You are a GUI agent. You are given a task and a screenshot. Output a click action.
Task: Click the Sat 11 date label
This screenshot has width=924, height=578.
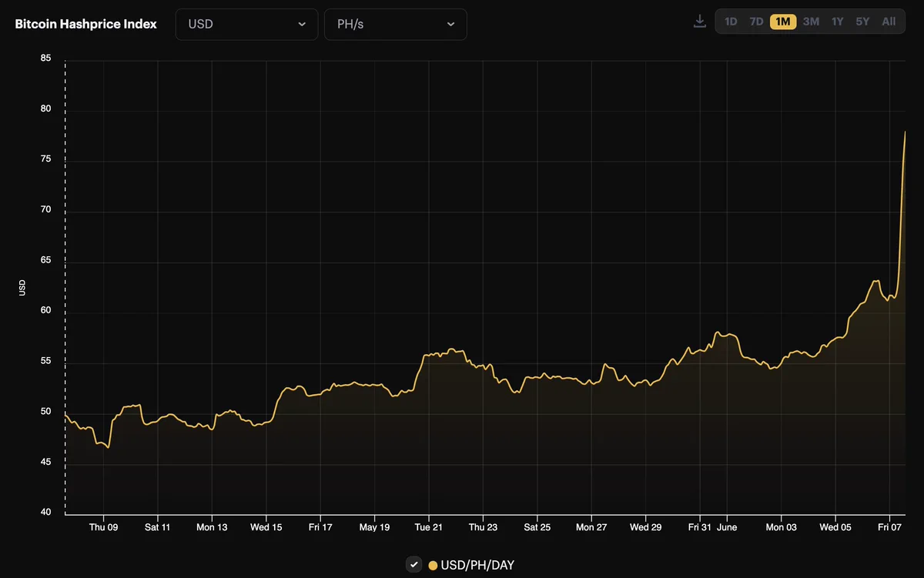157,527
